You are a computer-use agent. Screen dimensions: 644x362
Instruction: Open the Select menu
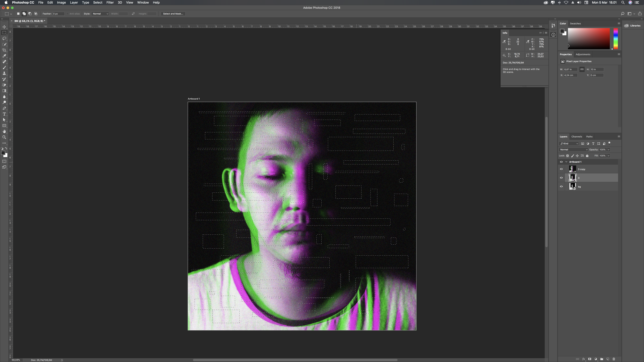[98, 2]
